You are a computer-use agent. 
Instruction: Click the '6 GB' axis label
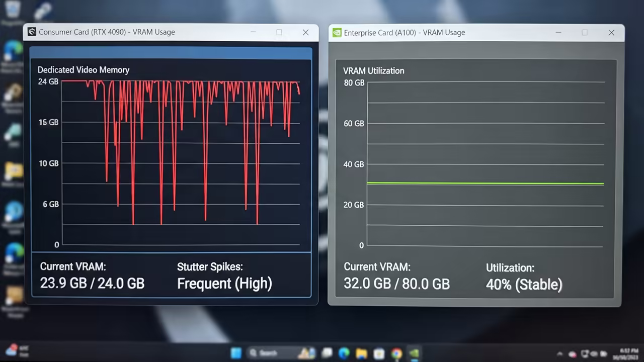50,204
